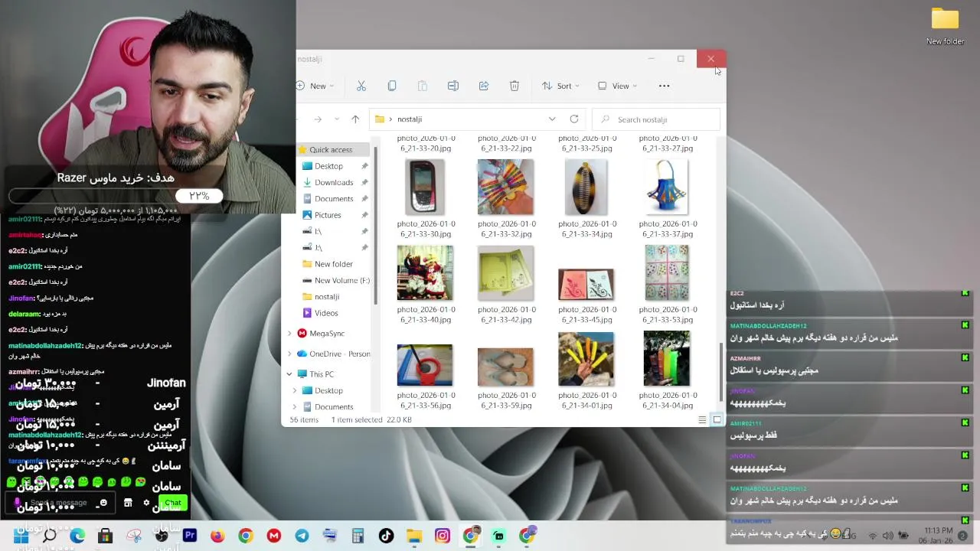The width and height of the screenshot is (980, 551).
Task: Launch Adobe Premiere Pro from taskbar
Action: 190,536
